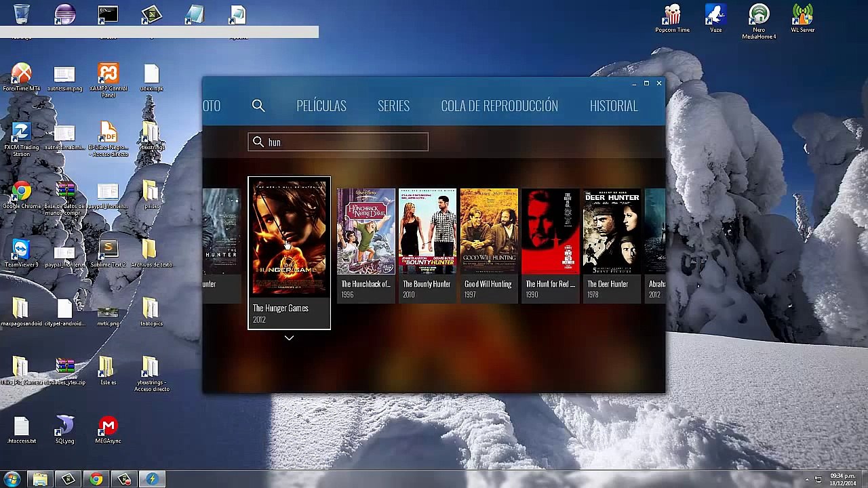Open WL Server desktop icon
The image size is (868, 488).
click(x=802, y=18)
